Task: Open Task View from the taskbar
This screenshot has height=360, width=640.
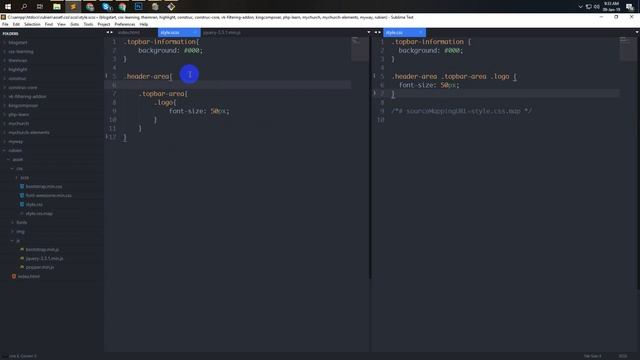Action: pyautogui.click(x=40, y=7)
